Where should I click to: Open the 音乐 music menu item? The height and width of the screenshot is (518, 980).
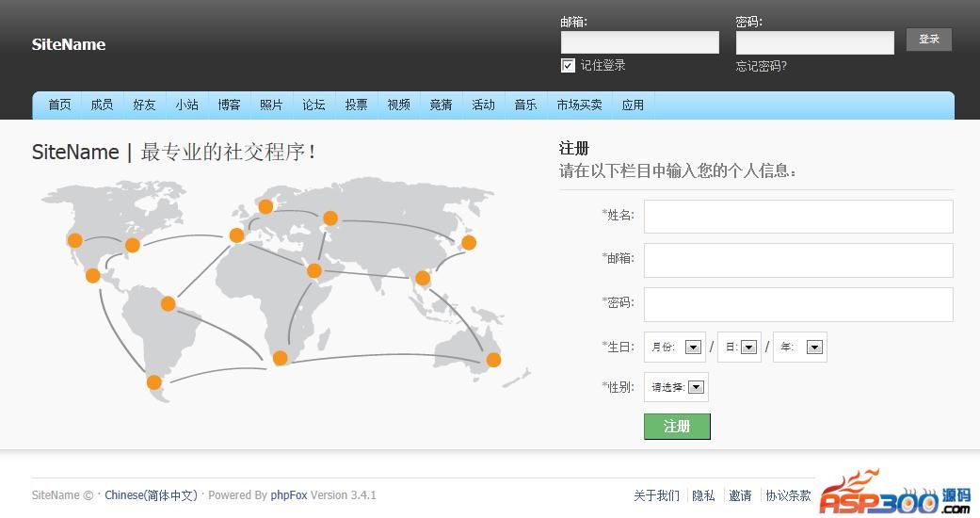(x=525, y=105)
